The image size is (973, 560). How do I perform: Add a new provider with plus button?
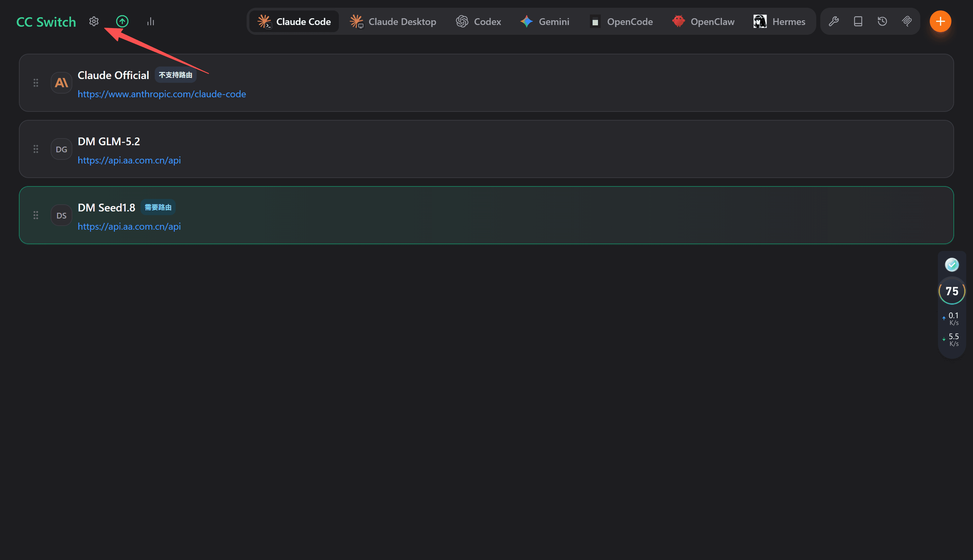click(940, 22)
